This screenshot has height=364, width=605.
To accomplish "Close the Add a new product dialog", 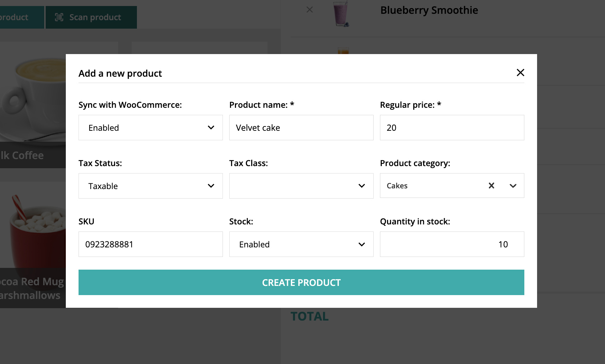I will point(520,73).
